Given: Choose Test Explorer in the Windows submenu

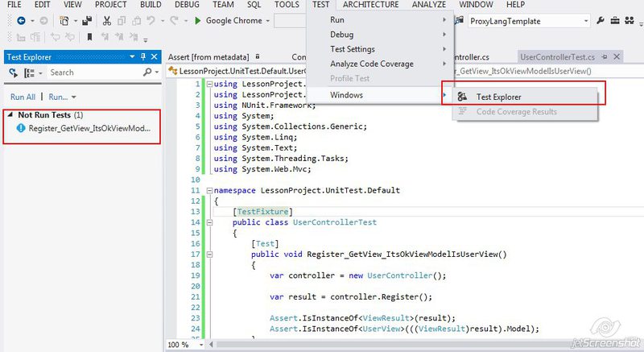Looking at the screenshot, I should [526, 97].
